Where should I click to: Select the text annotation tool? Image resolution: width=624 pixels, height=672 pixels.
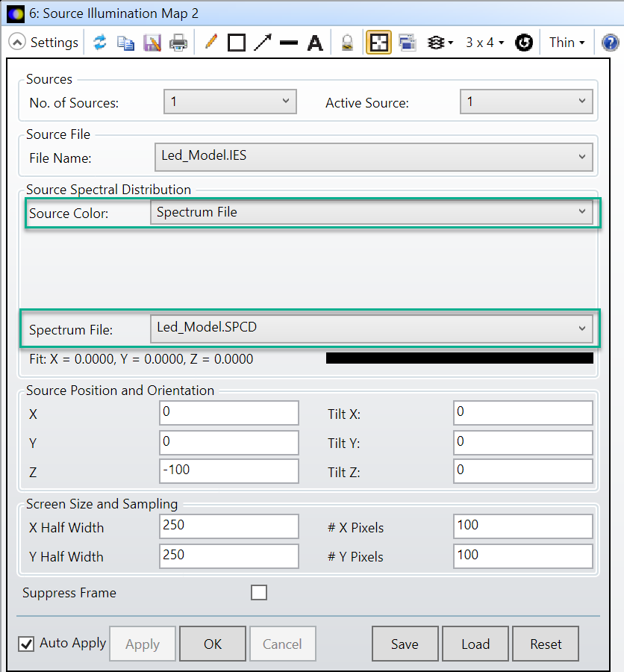[x=314, y=43]
